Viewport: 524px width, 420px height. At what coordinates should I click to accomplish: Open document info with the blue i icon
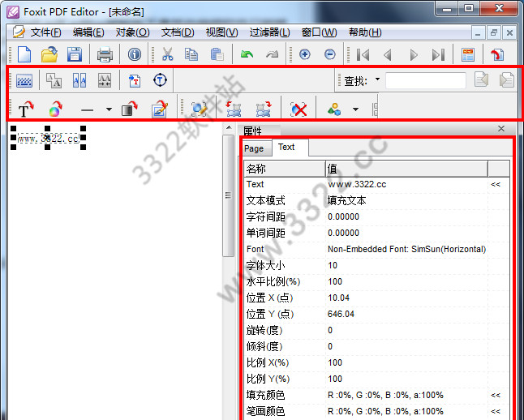coord(135,54)
